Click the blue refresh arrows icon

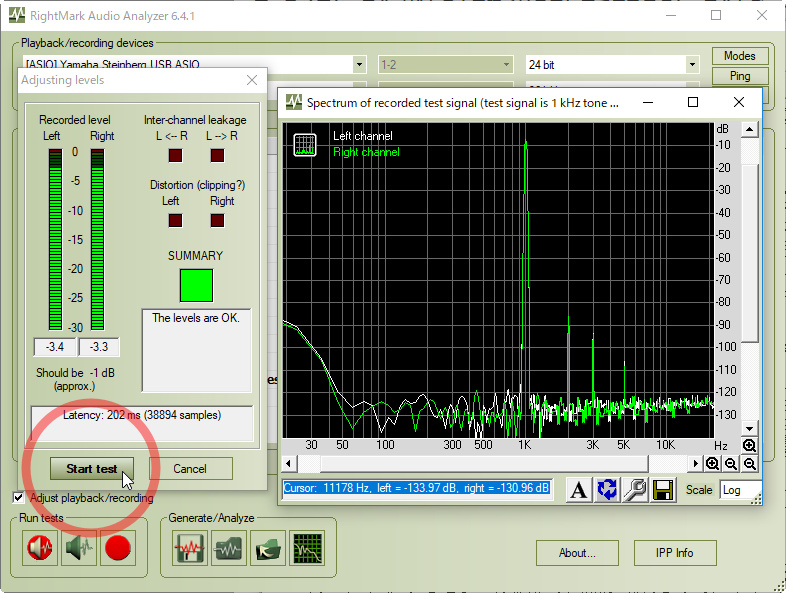point(607,489)
